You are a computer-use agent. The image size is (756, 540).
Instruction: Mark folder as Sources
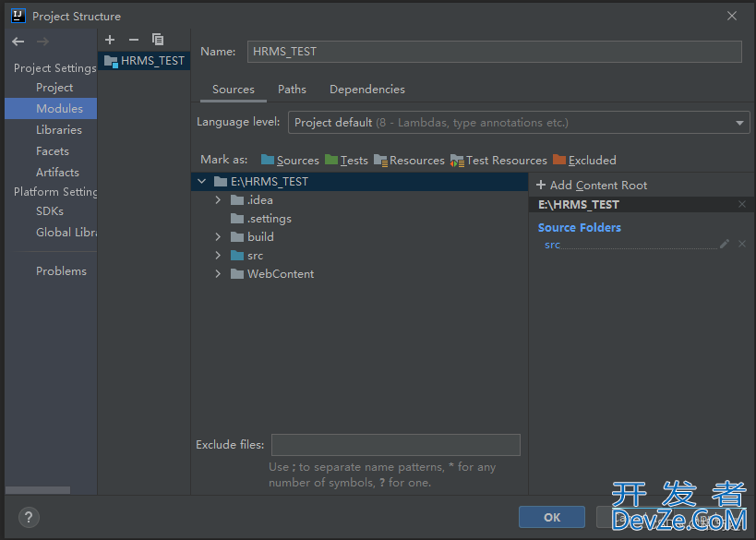coord(290,160)
